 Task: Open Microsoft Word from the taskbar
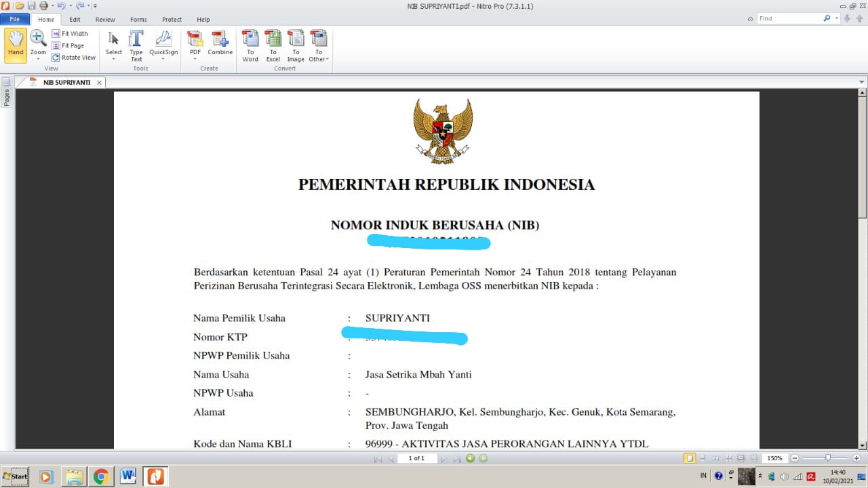point(128,477)
